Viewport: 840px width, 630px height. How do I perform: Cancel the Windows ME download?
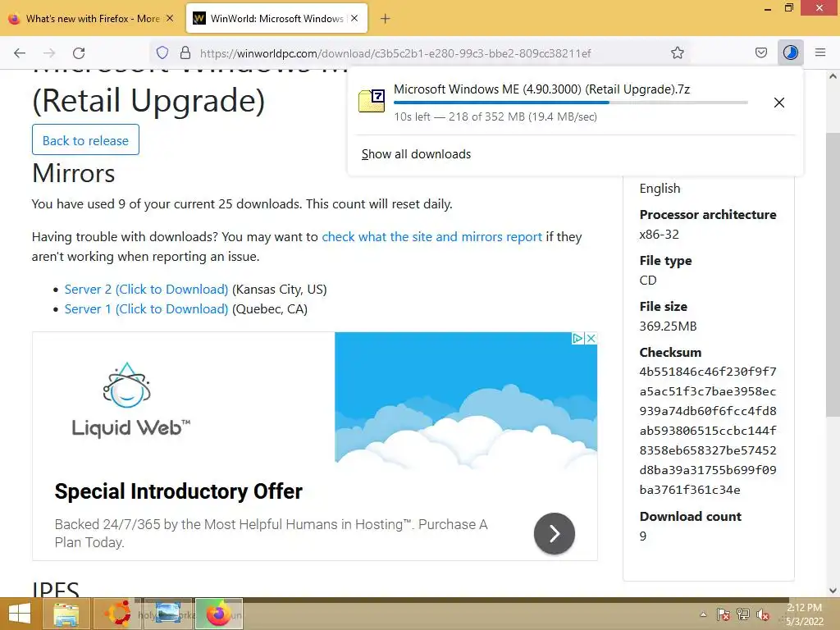pos(779,103)
